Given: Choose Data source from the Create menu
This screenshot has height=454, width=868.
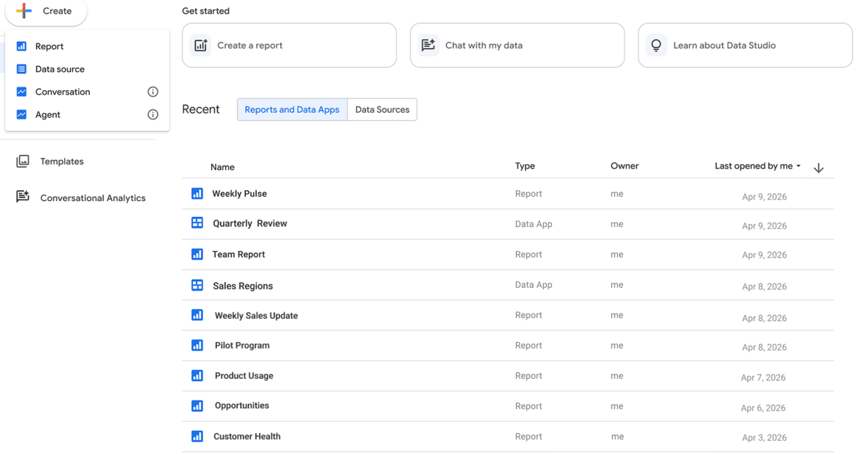Looking at the screenshot, I should click(x=87, y=69).
